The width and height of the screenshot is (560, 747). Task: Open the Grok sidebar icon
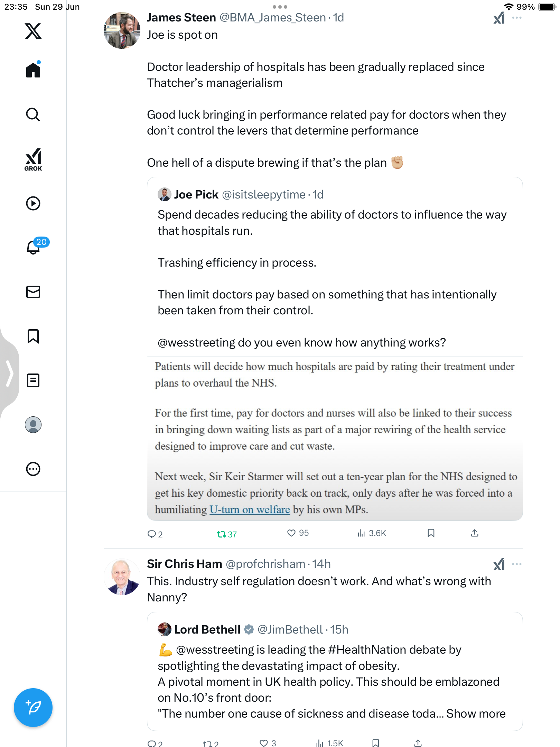(33, 159)
